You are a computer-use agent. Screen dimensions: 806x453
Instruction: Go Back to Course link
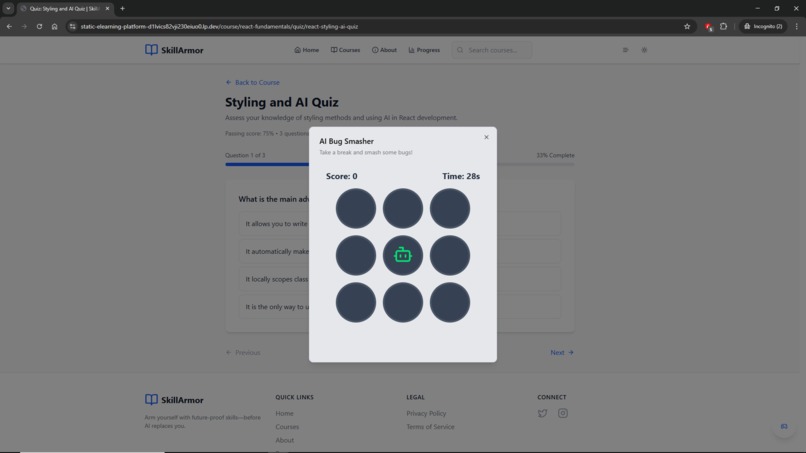(252, 82)
